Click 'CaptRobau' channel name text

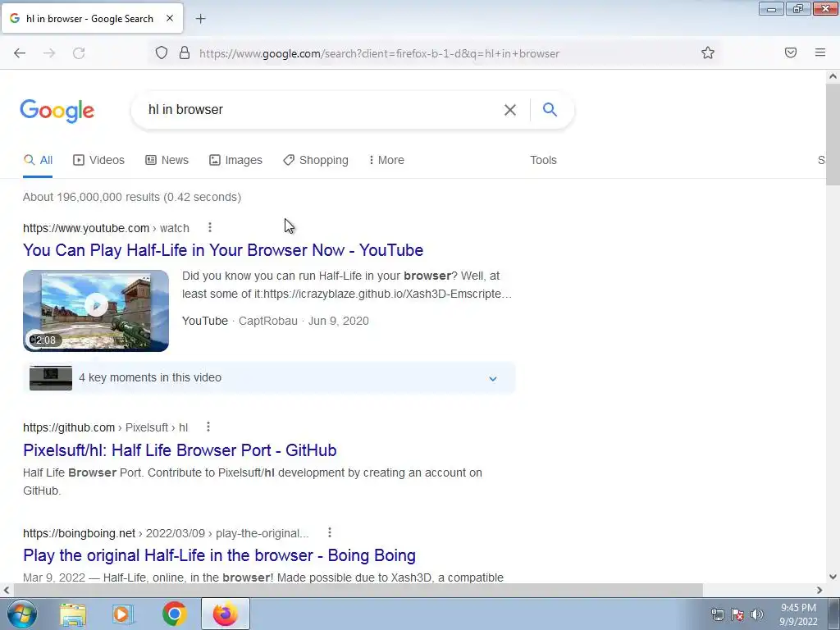(268, 321)
